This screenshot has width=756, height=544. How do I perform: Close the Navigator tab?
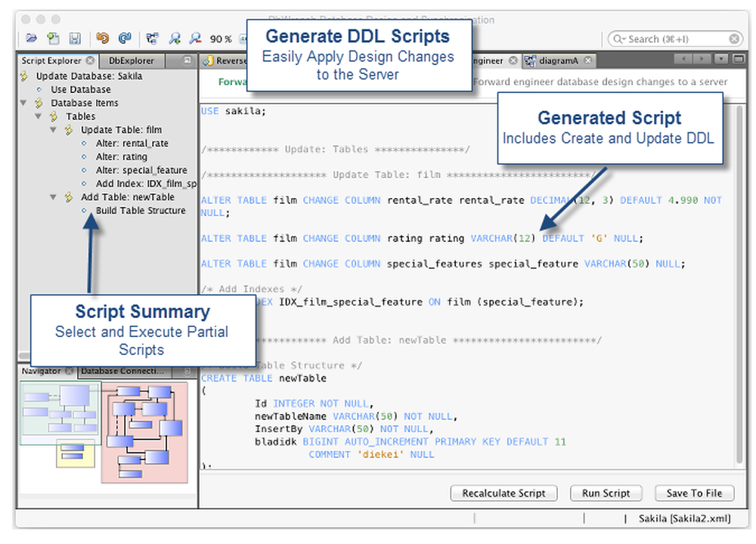70,371
